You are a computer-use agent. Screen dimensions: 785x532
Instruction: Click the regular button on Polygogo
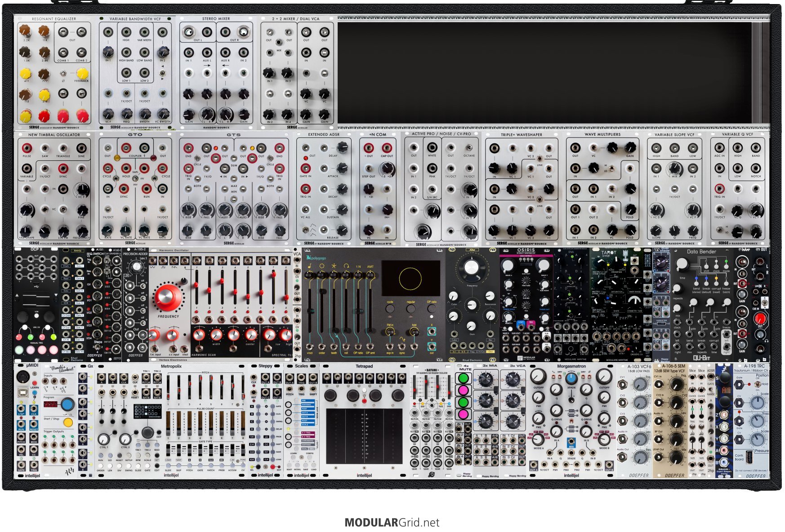coord(411,310)
